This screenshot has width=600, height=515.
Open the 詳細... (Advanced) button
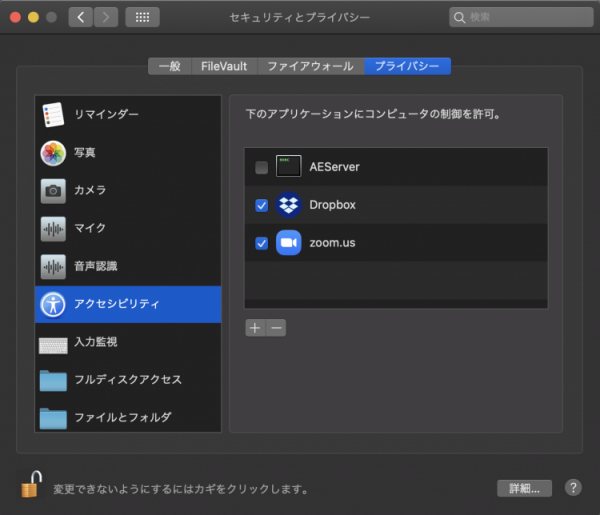tap(524, 489)
